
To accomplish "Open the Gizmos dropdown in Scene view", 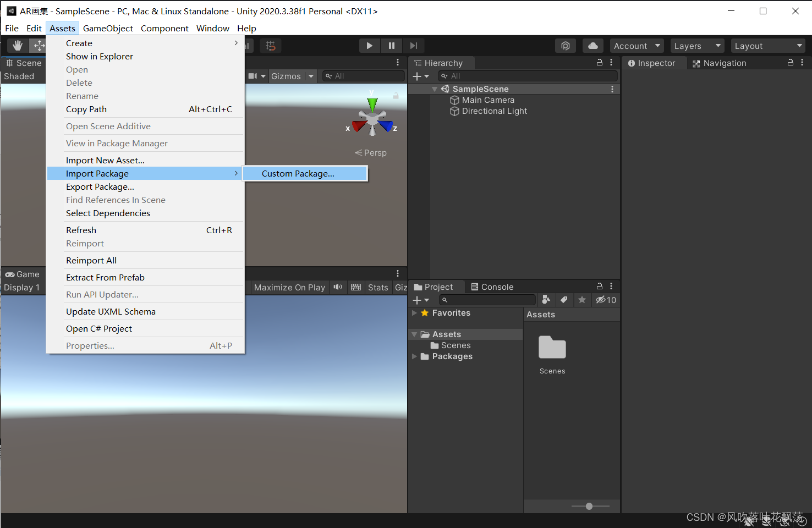I will [x=292, y=76].
